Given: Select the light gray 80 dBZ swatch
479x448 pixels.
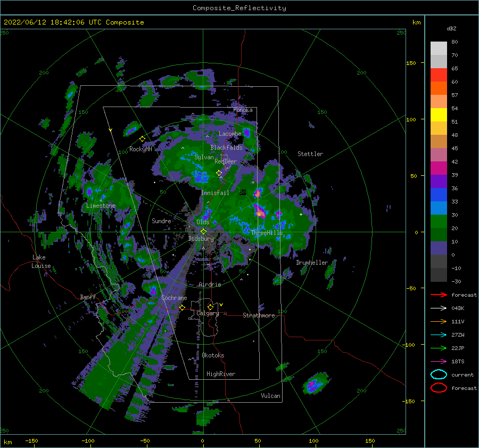Looking at the screenshot, I should click(x=439, y=48).
